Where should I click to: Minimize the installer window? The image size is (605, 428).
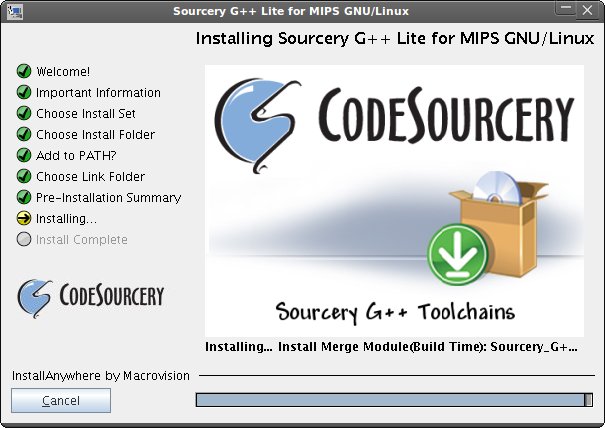pyautogui.click(x=566, y=9)
